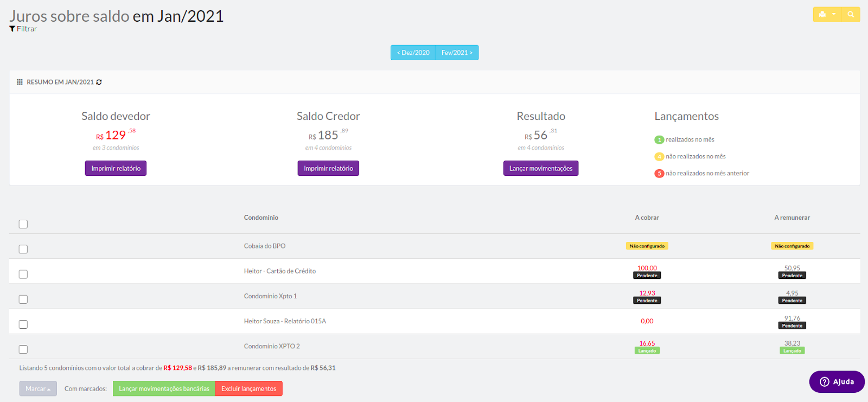Click the grid icon beside Resumo title
The image size is (868, 402).
[x=20, y=82]
